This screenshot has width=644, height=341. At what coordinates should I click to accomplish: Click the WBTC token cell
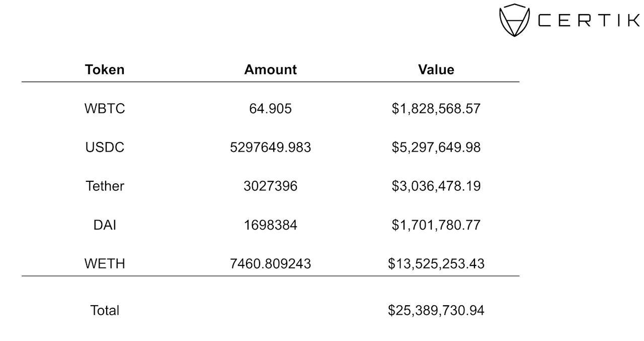point(105,108)
